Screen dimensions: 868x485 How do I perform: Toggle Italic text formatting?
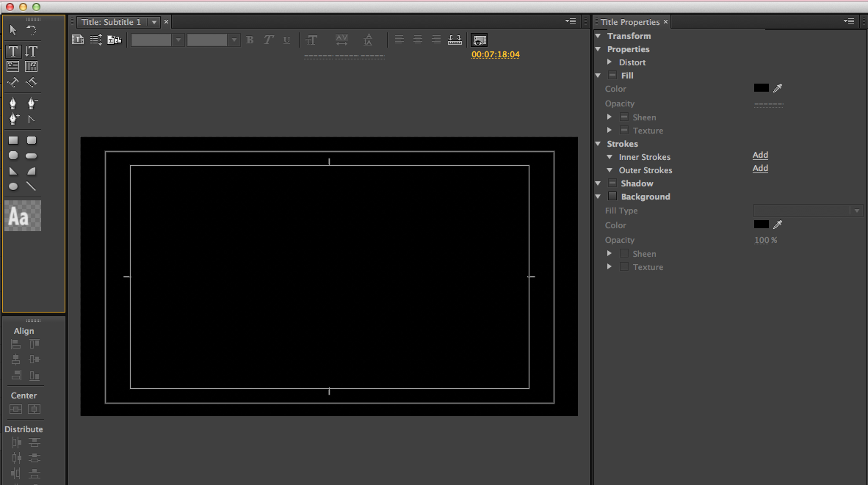click(269, 40)
